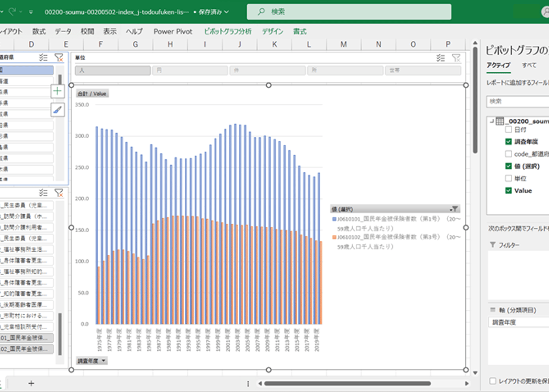
Task: Click the blue J0610101 legend color swatch
Action: 335,219
